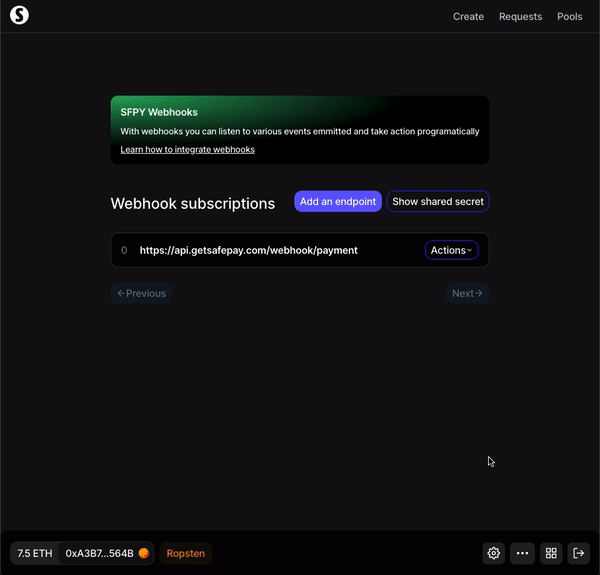Screen dimensions: 600x575
Task: Open the Create menu item
Action: point(468,16)
